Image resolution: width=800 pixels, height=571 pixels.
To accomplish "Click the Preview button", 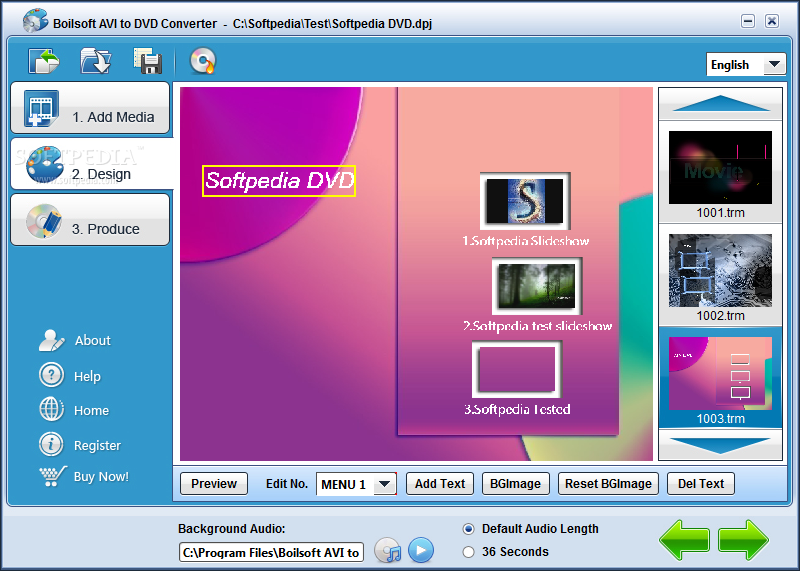I will 214,484.
